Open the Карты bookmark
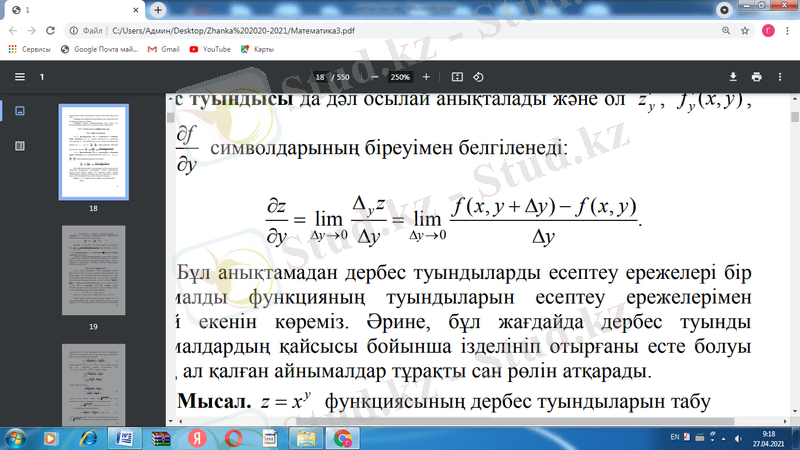 point(257,49)
